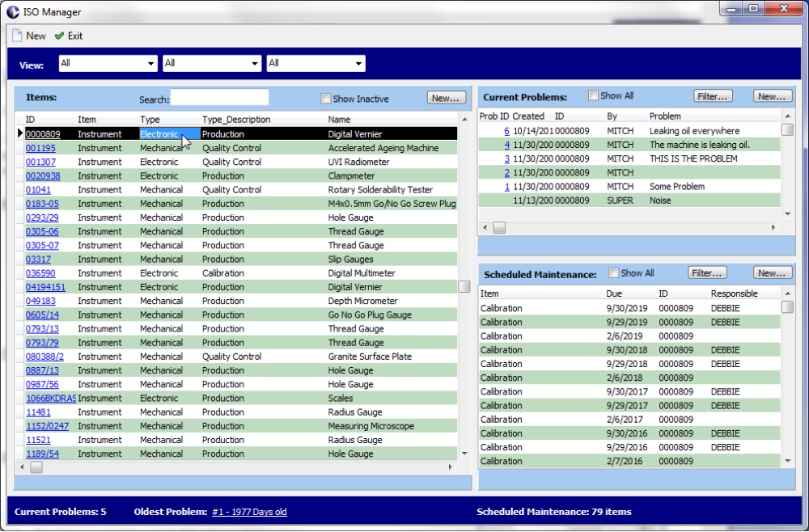Select problem 'Leaking oil everywhere'
The width and height of the screenshot is (809, 532).
tap(694, 131)
